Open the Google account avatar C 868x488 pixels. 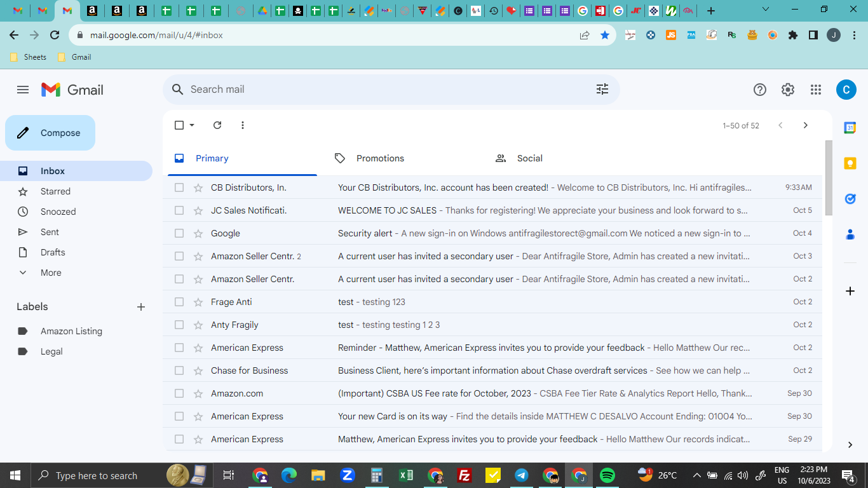[846, 90]
